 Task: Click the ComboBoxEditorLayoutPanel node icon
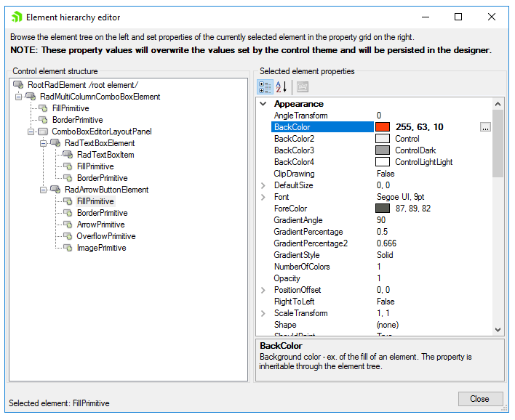point(43,132)
